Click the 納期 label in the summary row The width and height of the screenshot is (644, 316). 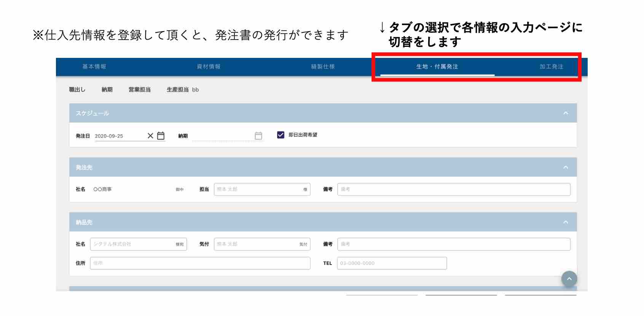(107, 90)
